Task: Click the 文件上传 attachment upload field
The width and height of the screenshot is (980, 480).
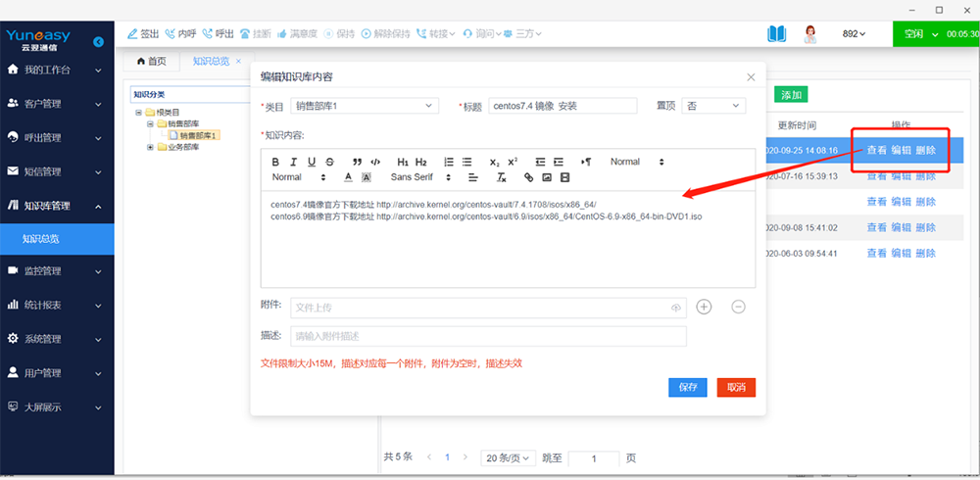Action: [488, 308]
